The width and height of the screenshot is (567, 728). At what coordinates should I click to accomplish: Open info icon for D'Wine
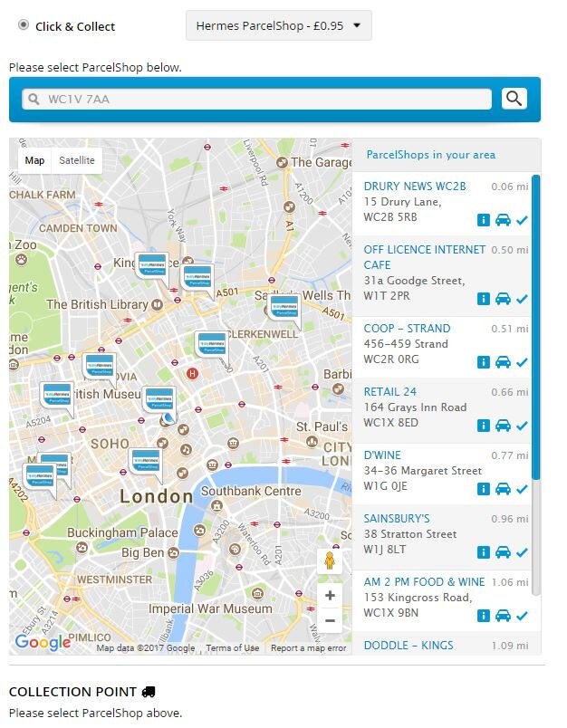(484, 489)
